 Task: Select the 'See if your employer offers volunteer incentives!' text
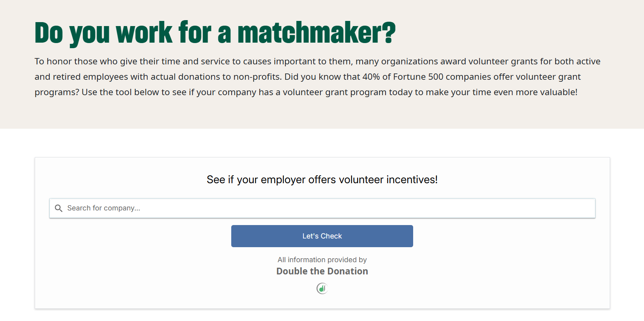(x=322, y=179)
